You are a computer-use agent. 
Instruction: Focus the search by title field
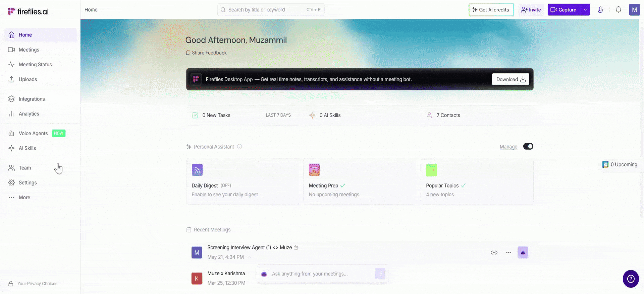[271, 10]
